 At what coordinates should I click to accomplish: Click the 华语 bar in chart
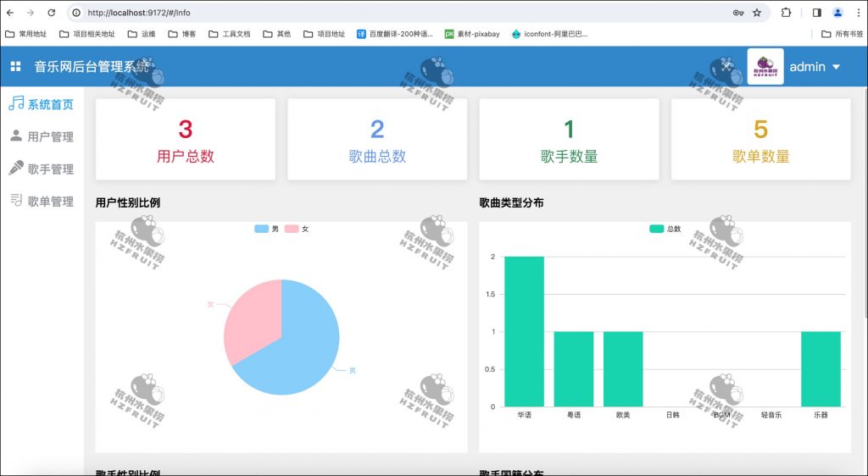point(524,332)
